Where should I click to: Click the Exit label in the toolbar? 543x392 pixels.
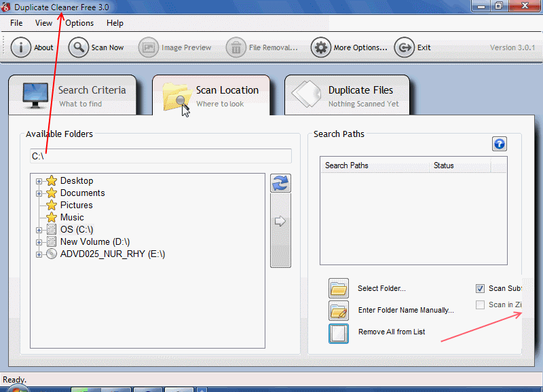424,47
